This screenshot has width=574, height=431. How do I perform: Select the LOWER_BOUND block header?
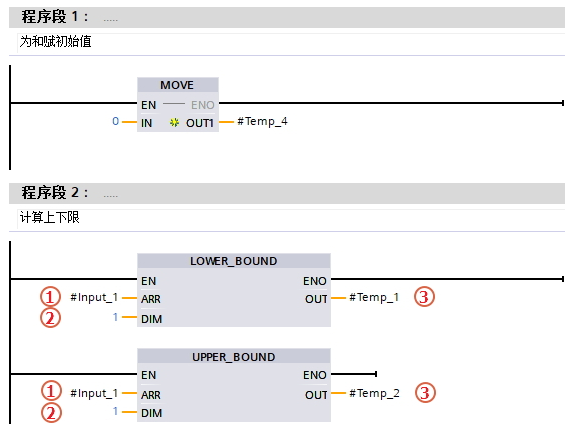pos(234,261)
